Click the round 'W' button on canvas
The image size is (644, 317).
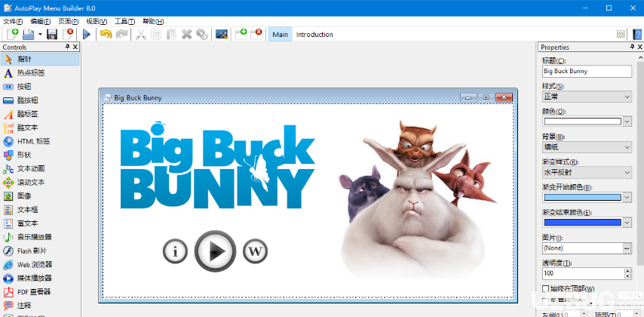tap(255, 251)
